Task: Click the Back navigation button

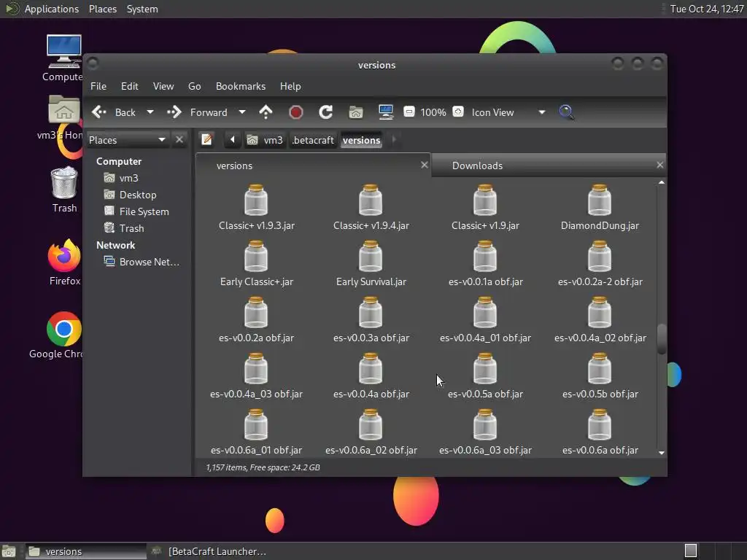Action: pyautogui.click(x=115, y=112)
